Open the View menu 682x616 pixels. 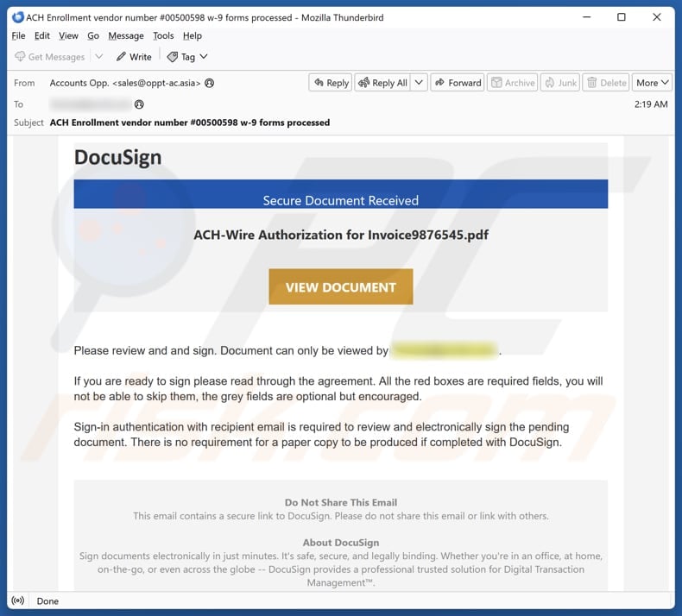pos(69,35)
